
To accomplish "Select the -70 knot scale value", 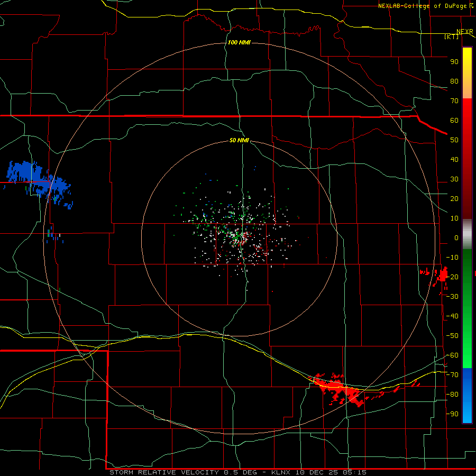I will click(452, 375).
